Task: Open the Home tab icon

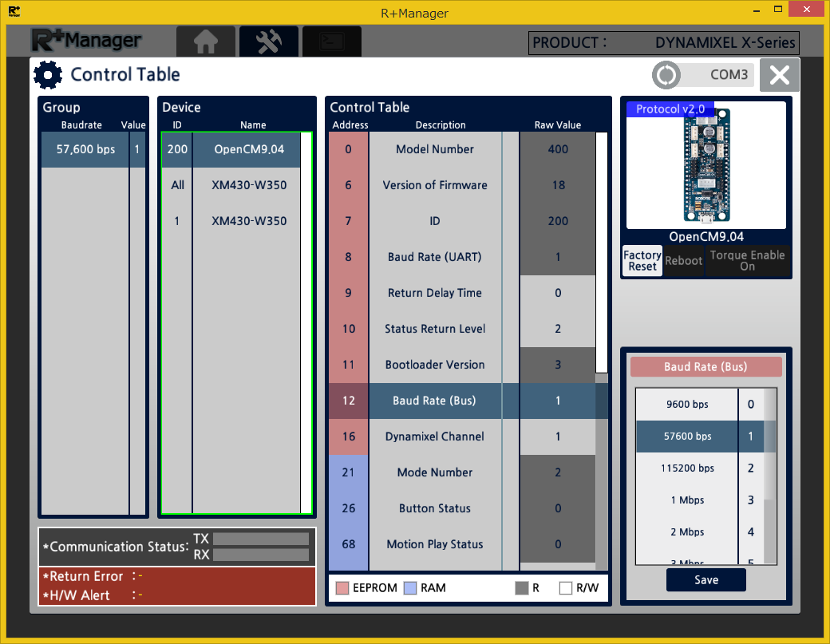Action: point(205,41)
